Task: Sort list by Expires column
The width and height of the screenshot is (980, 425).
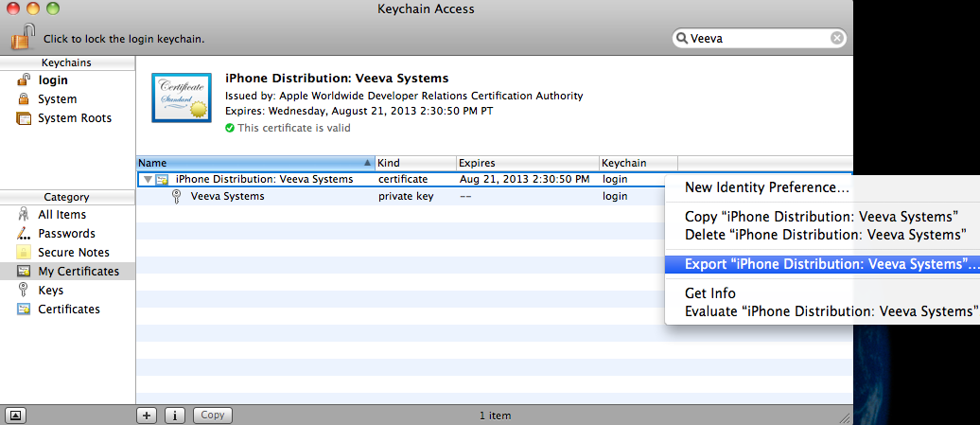Action: pos(525,163)
